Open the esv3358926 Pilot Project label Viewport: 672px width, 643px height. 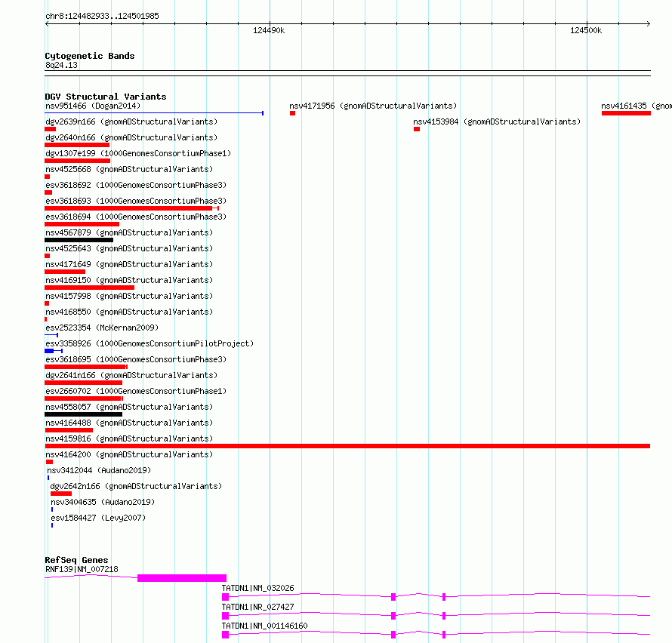coord(150,343)
